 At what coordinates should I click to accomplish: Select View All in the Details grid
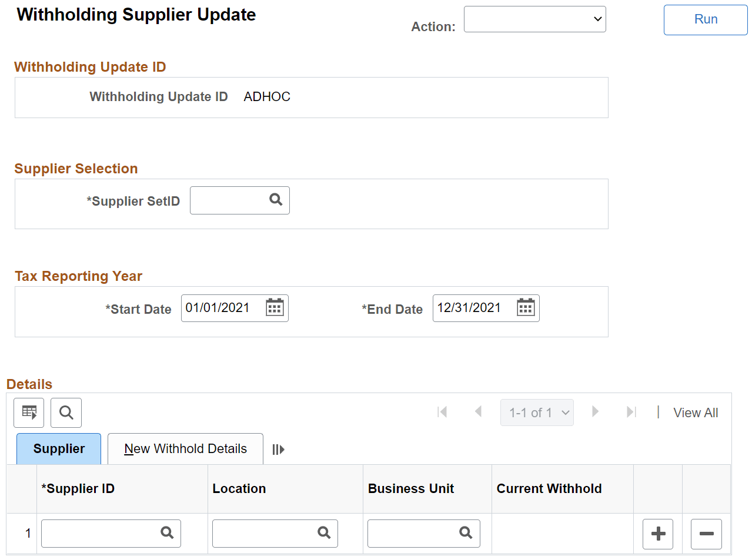(x=696, y=413)
